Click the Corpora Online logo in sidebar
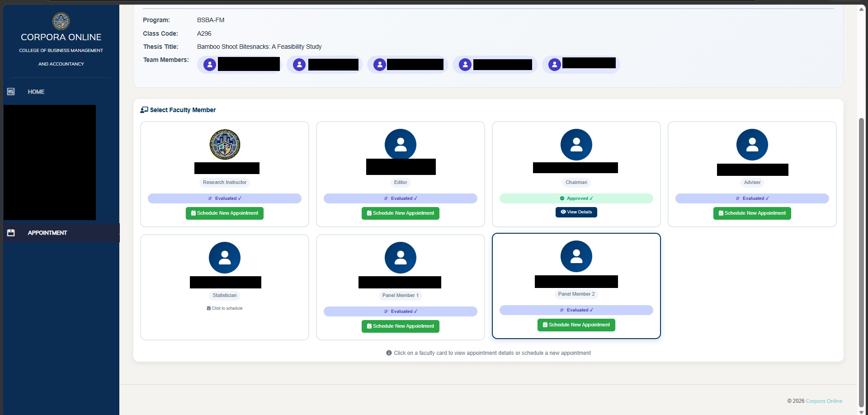The height and width of the screenshot is (415, 868). [x=61, y=21]
